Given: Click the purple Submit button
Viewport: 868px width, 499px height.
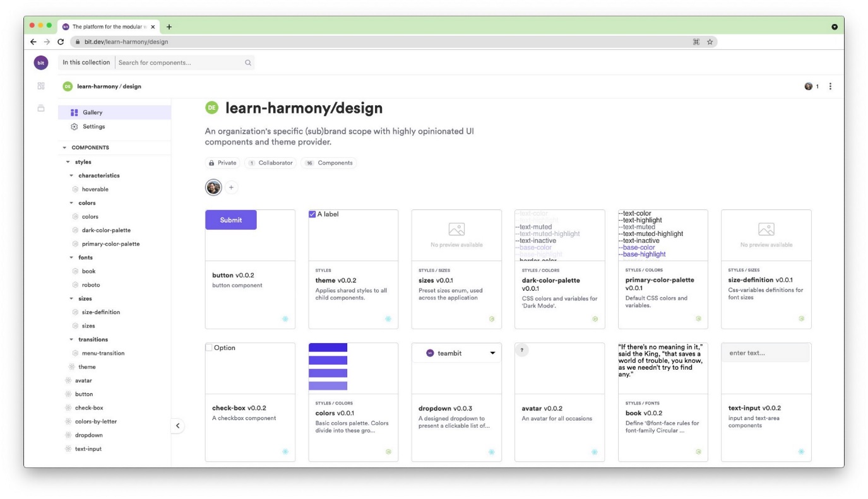Looking at the screenshot, I should 231,220.
